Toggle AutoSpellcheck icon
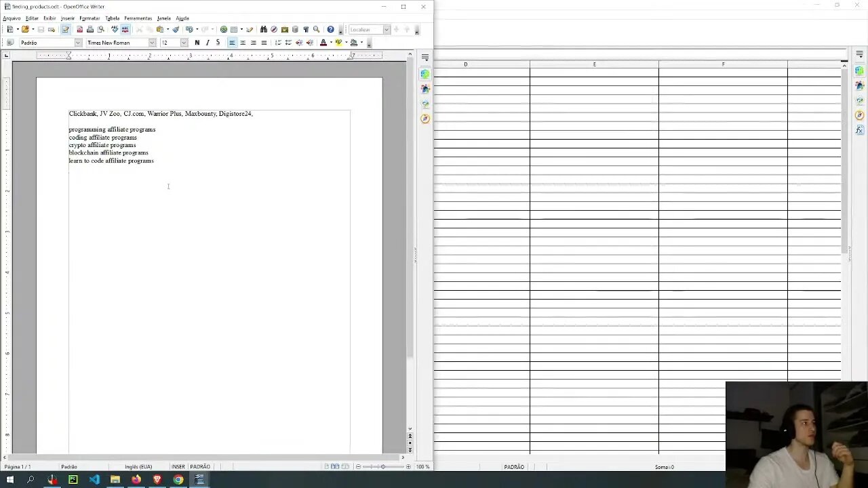Image resolution: width=868 pixels, height=488 pixels. pyautogui.click(x=125, y=29)
